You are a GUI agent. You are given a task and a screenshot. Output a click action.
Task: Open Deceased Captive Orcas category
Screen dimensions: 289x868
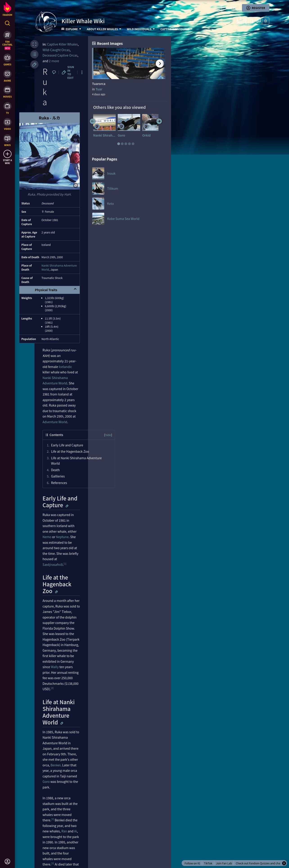(60, 55)
